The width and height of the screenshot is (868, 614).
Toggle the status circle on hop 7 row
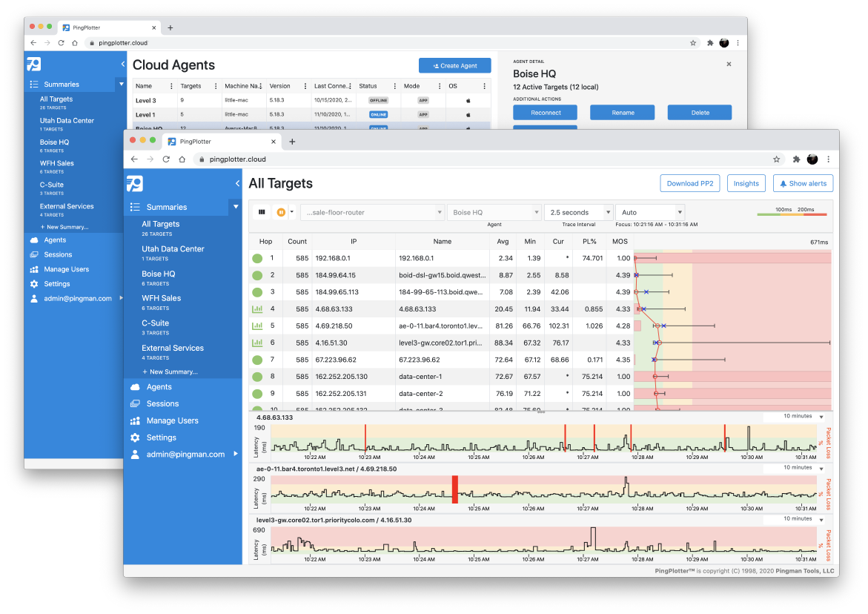(257, 360)
